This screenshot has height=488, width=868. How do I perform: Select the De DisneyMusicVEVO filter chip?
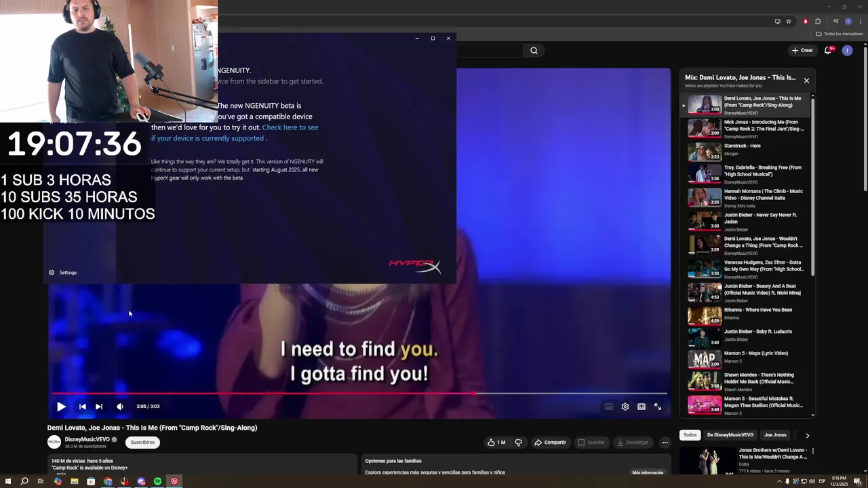[730, 435]
